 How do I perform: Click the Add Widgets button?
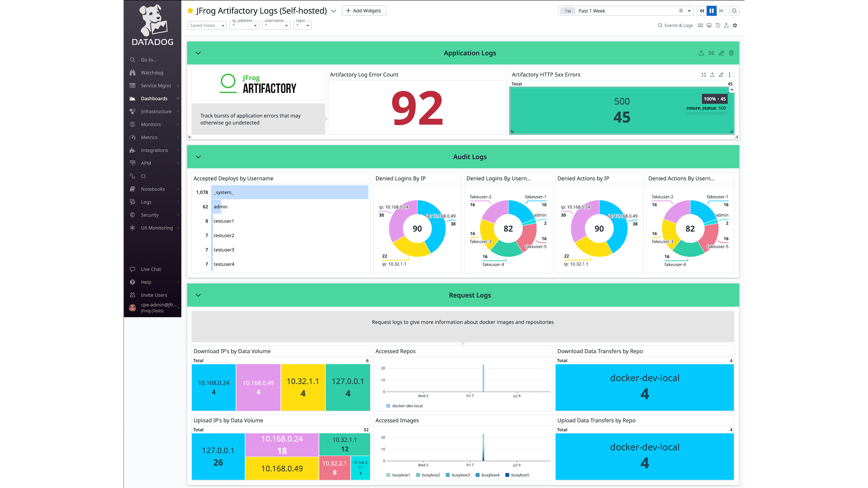(364, 11)
